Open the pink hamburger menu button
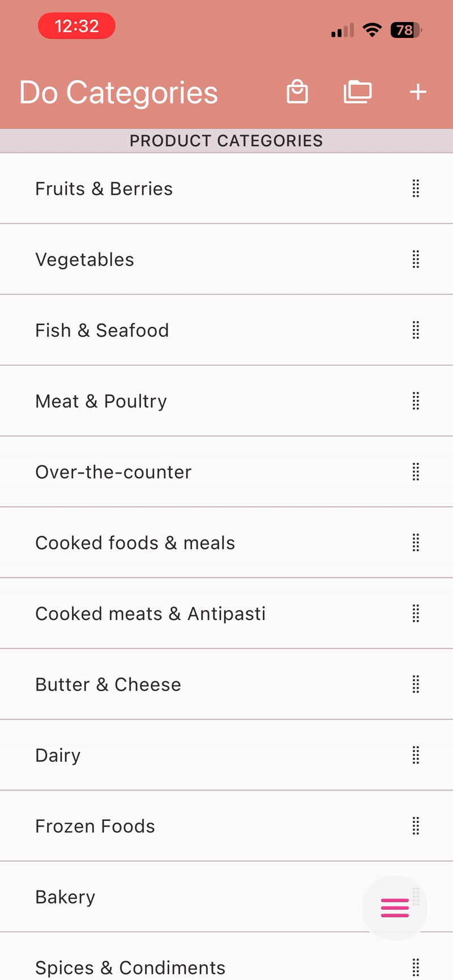This screenshot has height=980, width=453. click(395, 908)
